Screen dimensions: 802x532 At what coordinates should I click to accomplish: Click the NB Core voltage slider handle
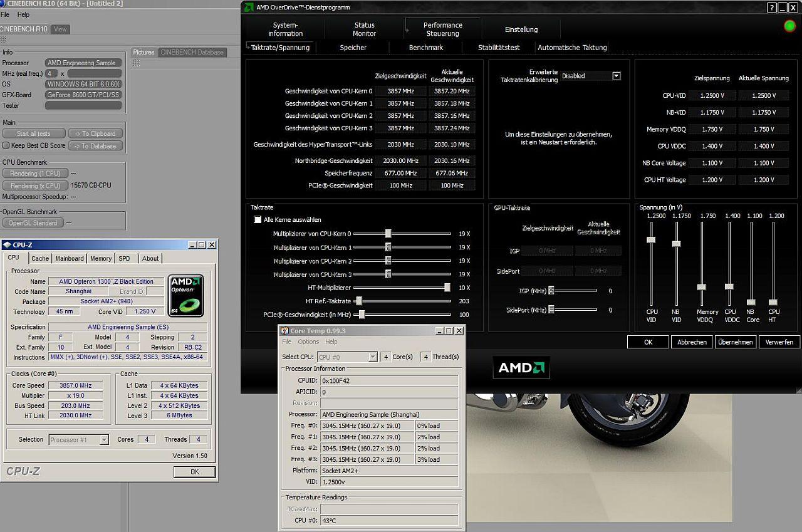point(751,303)
